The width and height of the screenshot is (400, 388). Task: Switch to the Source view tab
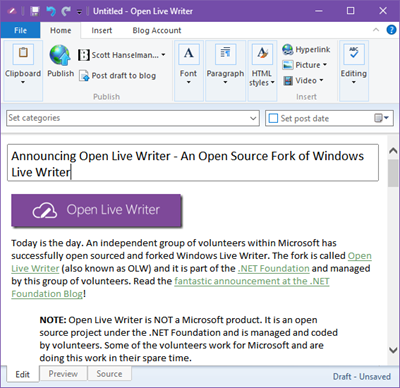pyautogui.click(x=109, y=374)
